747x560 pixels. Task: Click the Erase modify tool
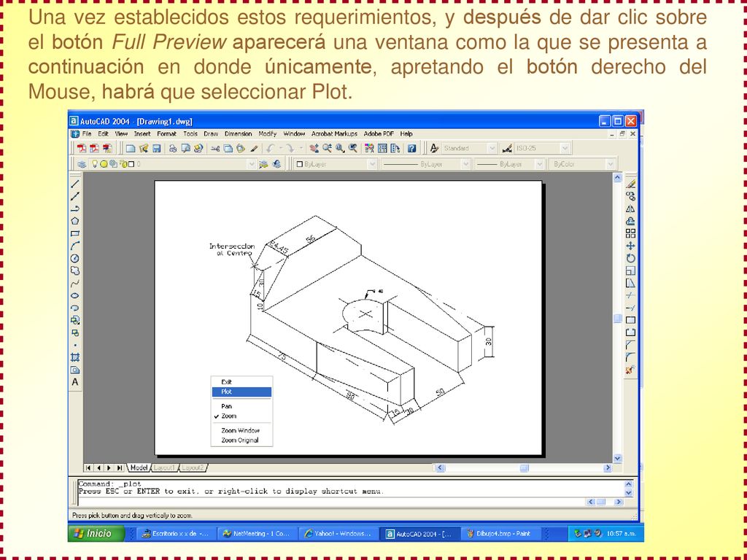pyautogui.click(x=631, y=184)
